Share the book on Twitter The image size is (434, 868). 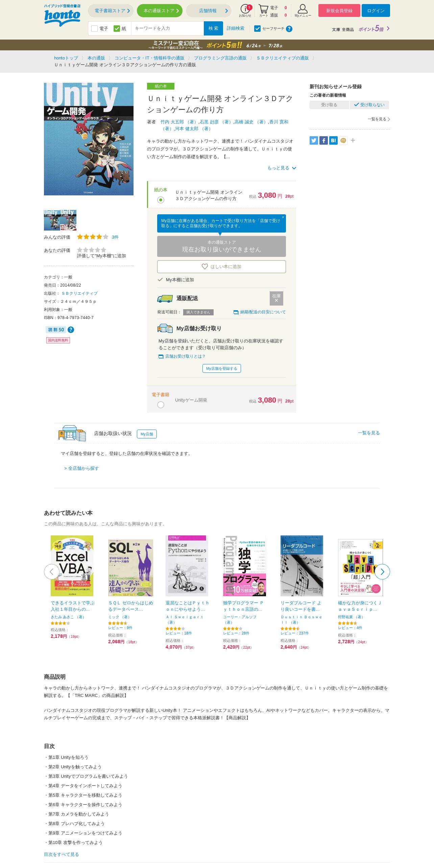[314, 140]
